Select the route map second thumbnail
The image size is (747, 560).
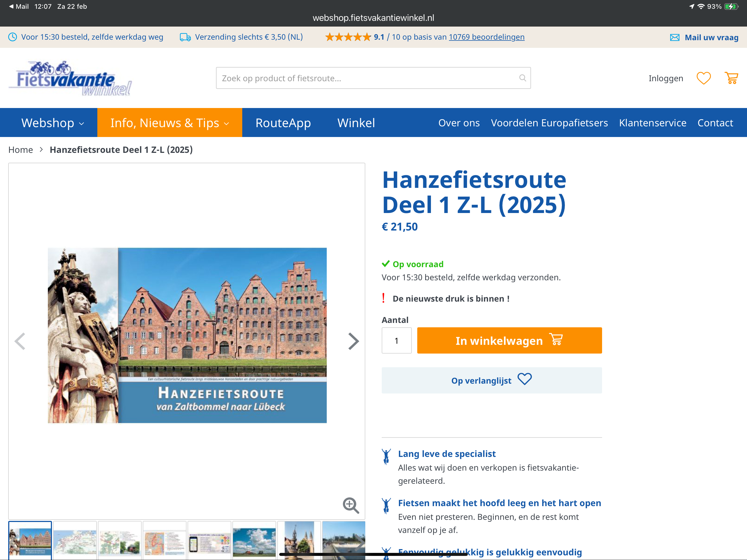coord(75,540)
